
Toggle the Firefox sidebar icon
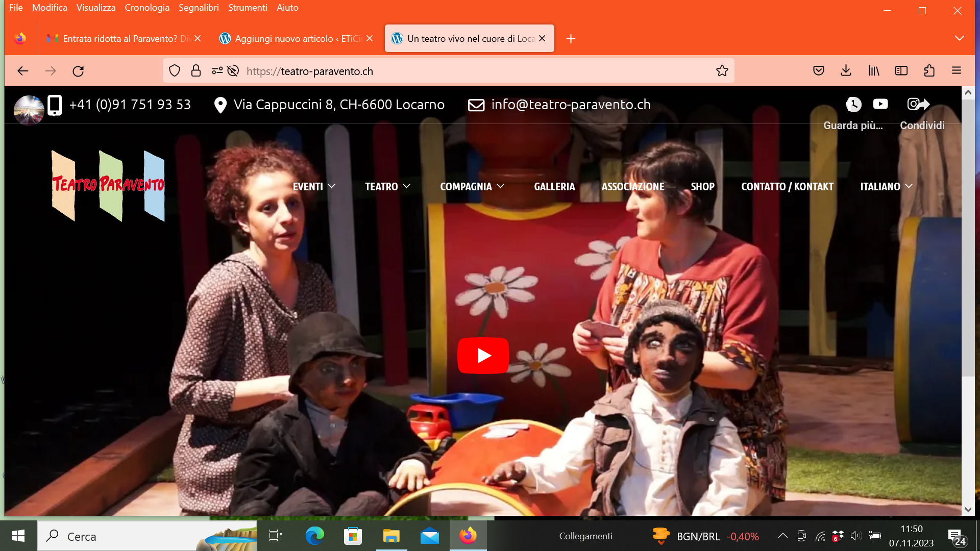tap(901, 71)
